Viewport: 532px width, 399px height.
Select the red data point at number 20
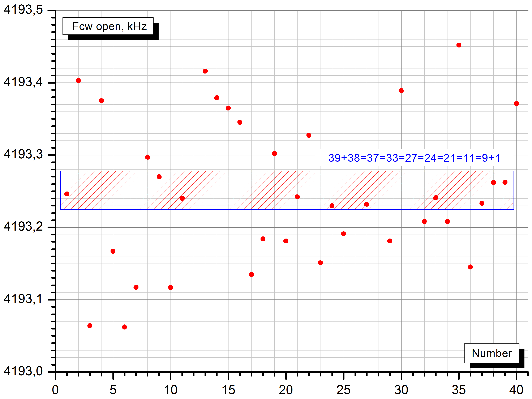coord(286,241)
